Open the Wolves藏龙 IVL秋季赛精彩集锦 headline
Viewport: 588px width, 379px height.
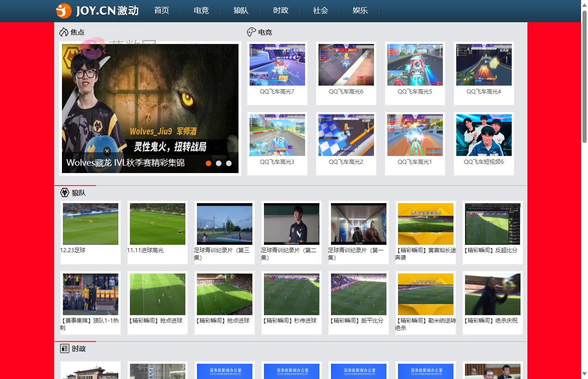125,163
